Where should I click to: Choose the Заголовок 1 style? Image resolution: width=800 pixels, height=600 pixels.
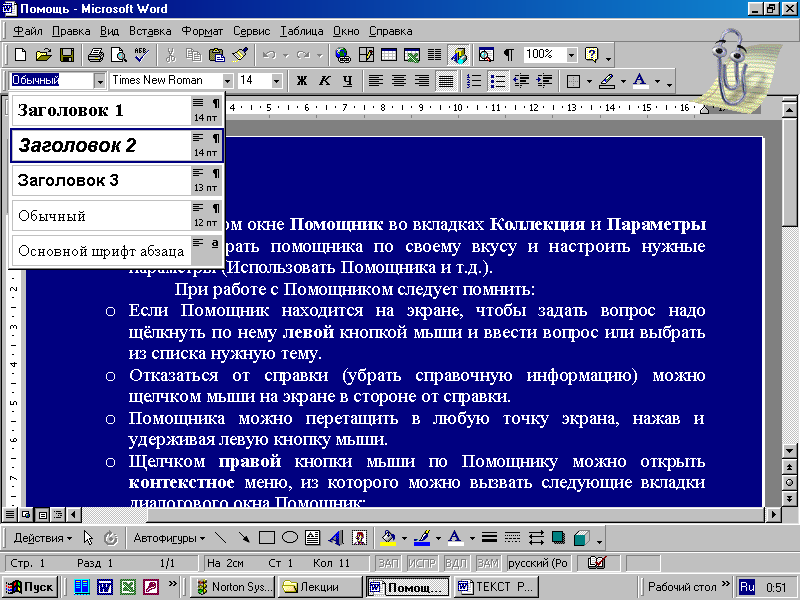[x=117, y=110]
